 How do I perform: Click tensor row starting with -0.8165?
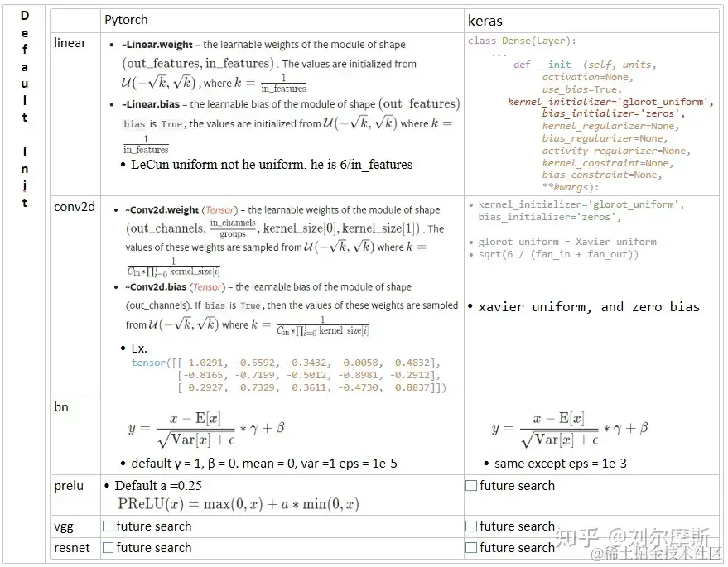(309, 375)
